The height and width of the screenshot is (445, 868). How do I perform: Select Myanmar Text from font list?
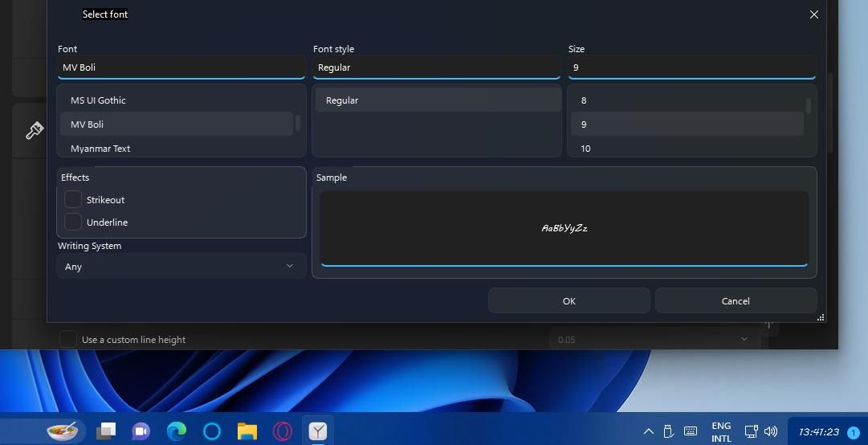click(x=100, y=149)
